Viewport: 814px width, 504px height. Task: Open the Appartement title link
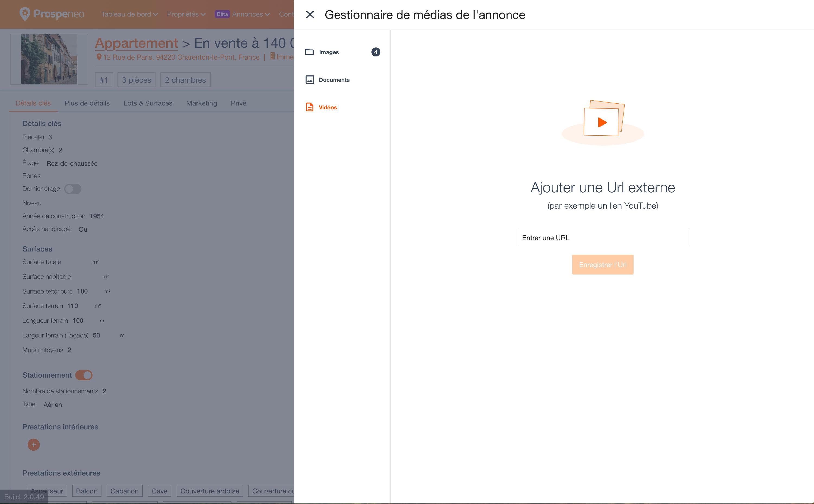point(136,43)
